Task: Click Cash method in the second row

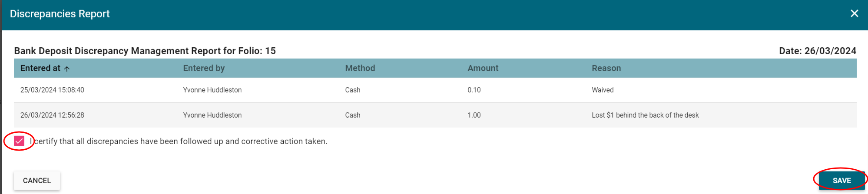Action: pos(352,115)
